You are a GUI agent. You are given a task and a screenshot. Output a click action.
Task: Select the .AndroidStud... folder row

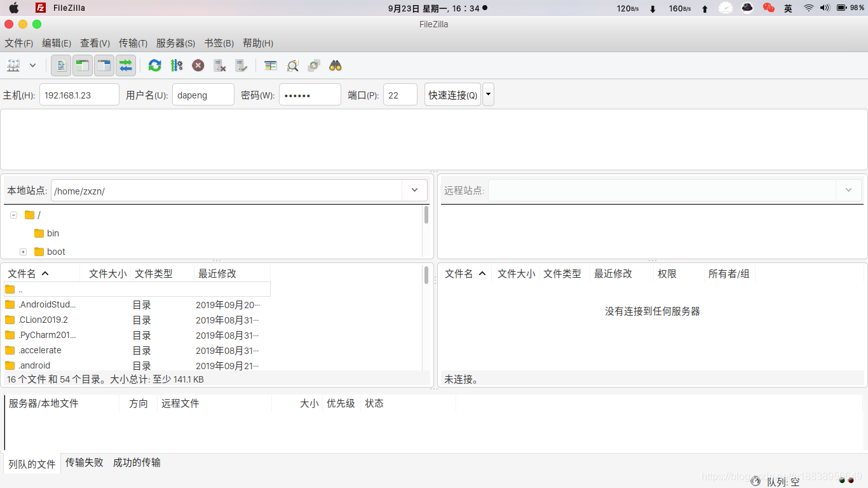(137, 304)
